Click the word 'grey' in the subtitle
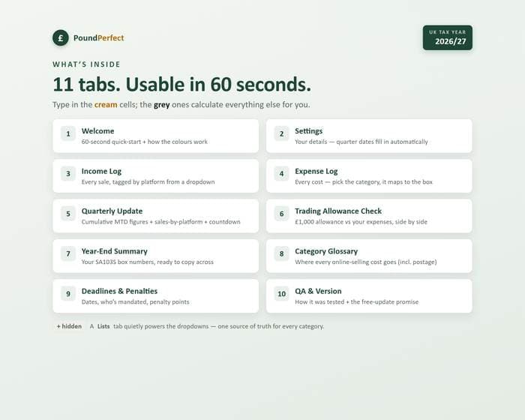 coord(162,105)
